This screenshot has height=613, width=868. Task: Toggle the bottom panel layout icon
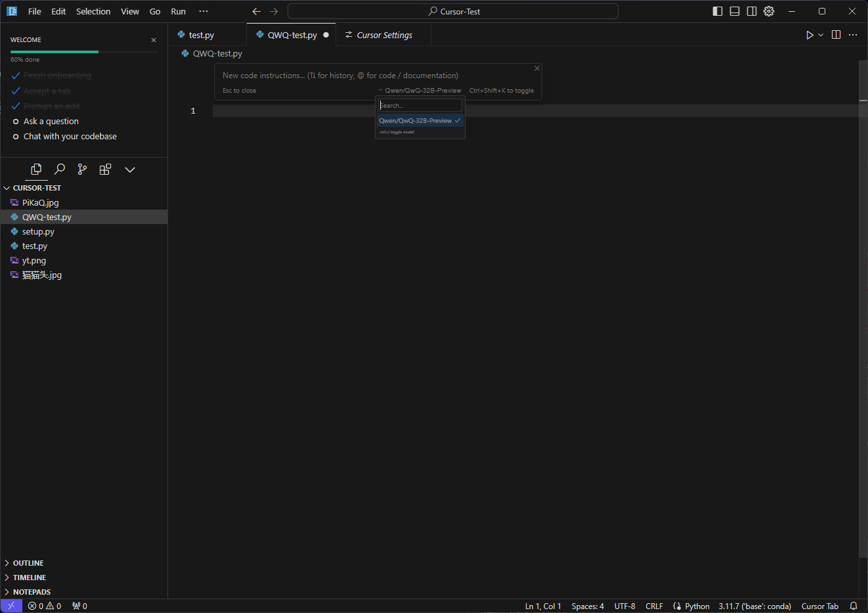(x=735, y=11)
